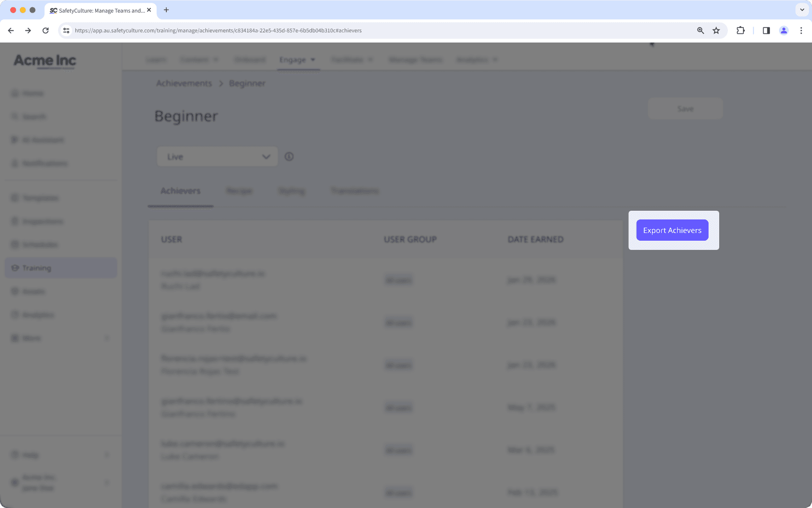
Task: Open the Manage Teams menu item
Action: tap(415, 59)
